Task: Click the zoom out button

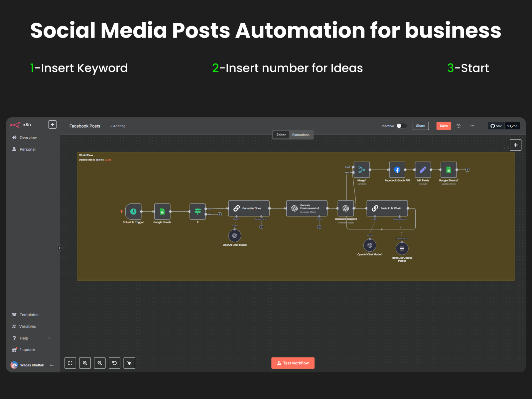Action: 100,363
